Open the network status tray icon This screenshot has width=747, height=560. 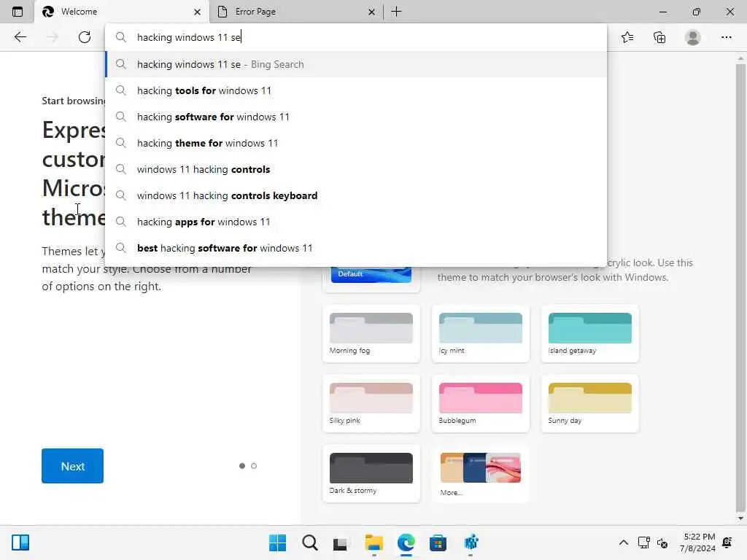coord(643,542)
